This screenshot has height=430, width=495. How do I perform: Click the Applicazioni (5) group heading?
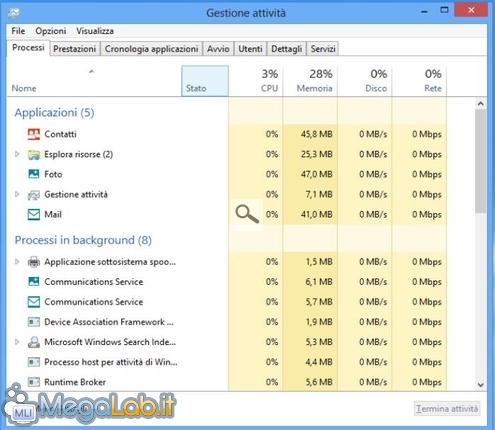tap(54, 113)
